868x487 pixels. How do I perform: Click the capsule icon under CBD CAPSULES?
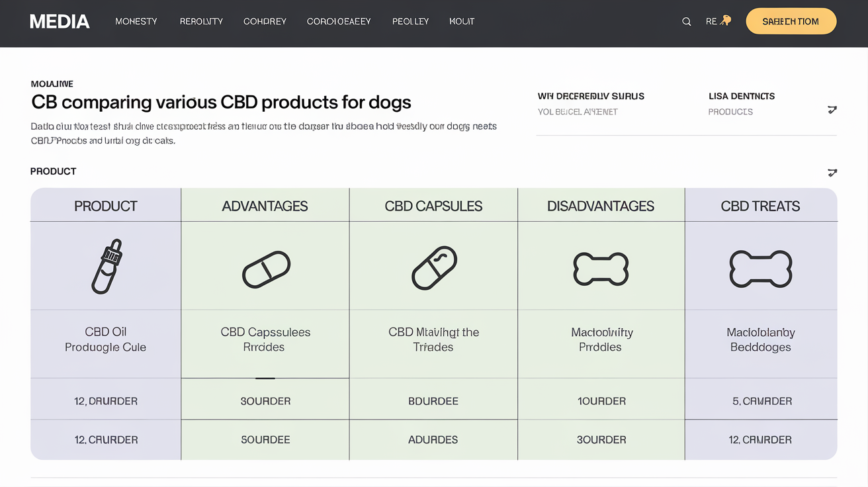click(434, 268)
